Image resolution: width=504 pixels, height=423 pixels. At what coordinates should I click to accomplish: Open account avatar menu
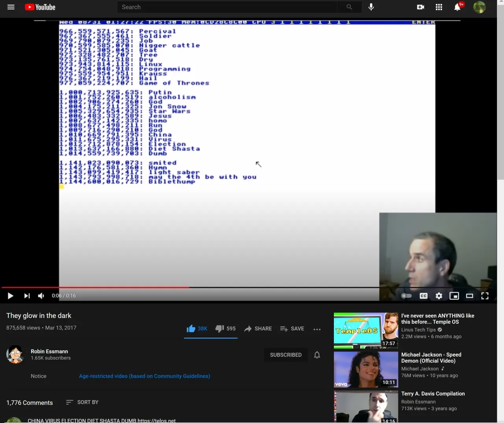[x=479, y=7]
